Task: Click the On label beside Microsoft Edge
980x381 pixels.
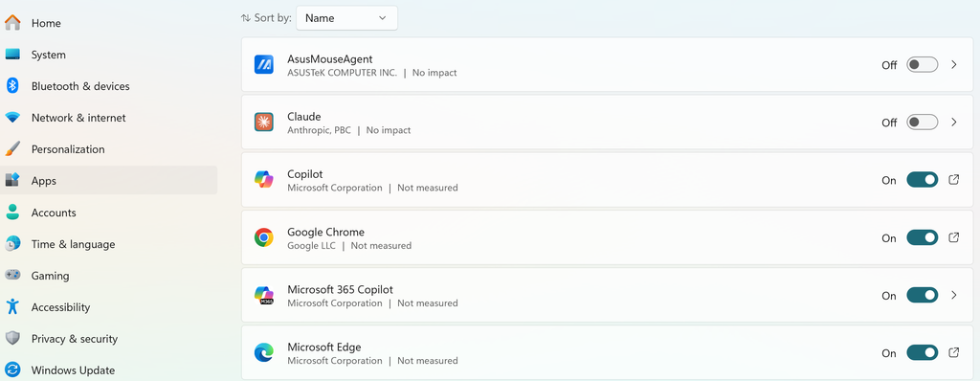Action: pos(889,353)
